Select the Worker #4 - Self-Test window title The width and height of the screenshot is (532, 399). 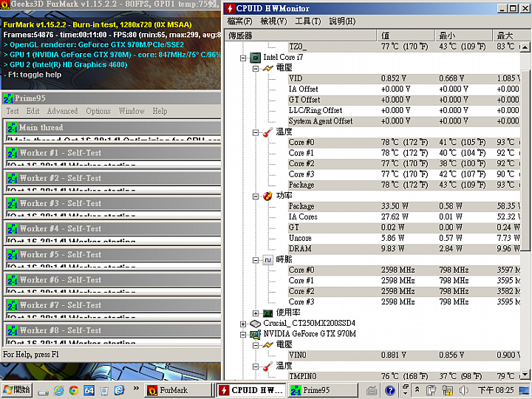[61, 228]
